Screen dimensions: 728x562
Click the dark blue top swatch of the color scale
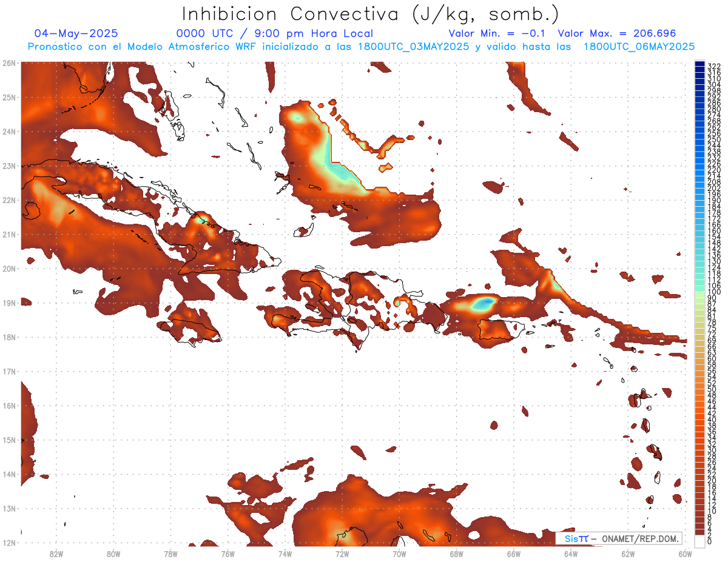click(x=700, y=64)
